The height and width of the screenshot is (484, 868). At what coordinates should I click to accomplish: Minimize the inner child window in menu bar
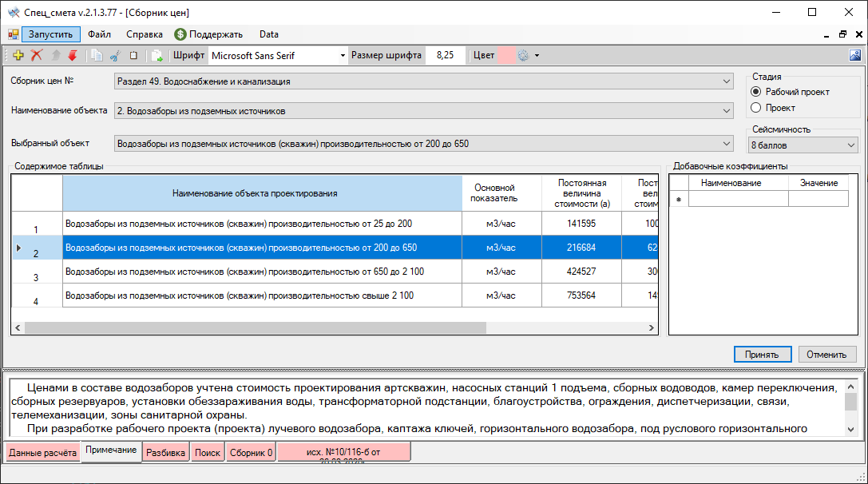[826, 34]
